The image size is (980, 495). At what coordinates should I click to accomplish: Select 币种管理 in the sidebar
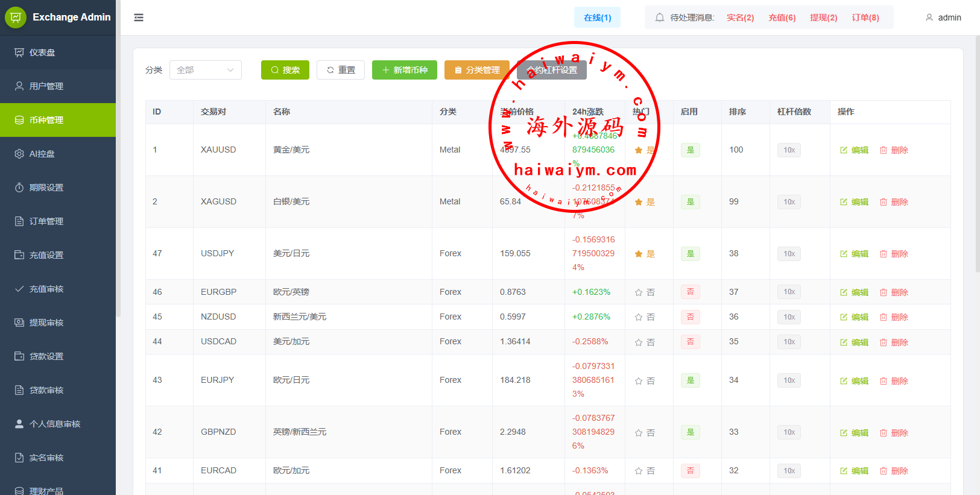[58, 120]
